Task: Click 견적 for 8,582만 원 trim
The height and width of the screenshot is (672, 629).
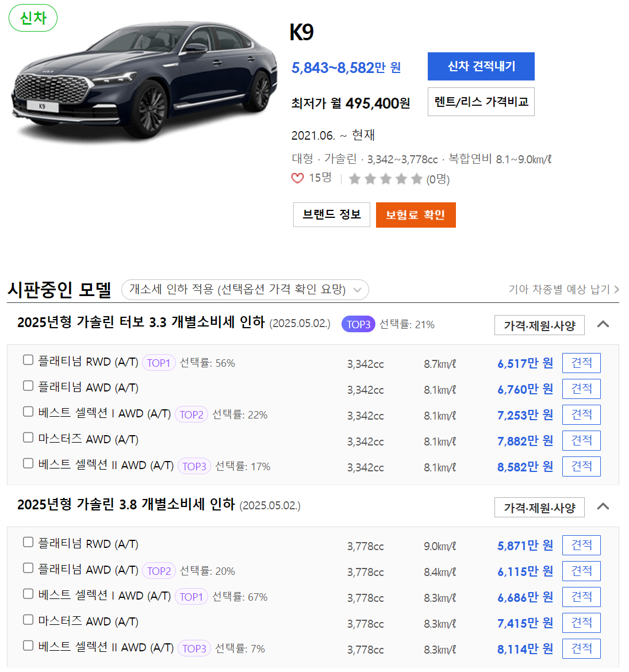Action: [x=581, y=466]
